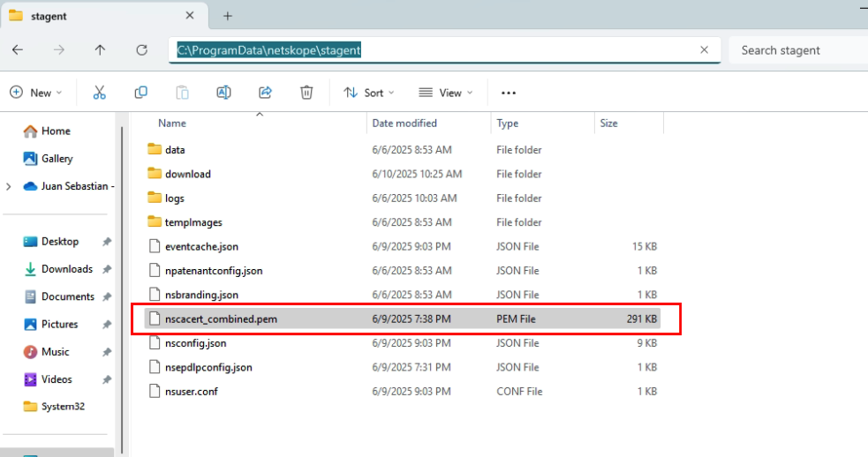The image size is (868, 457).
Task: Click the Delete trash icon
Action: pos(306,93)
